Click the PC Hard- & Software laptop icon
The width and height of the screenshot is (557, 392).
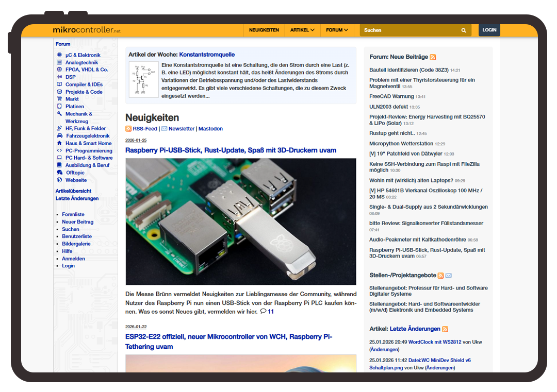(59, 158)
